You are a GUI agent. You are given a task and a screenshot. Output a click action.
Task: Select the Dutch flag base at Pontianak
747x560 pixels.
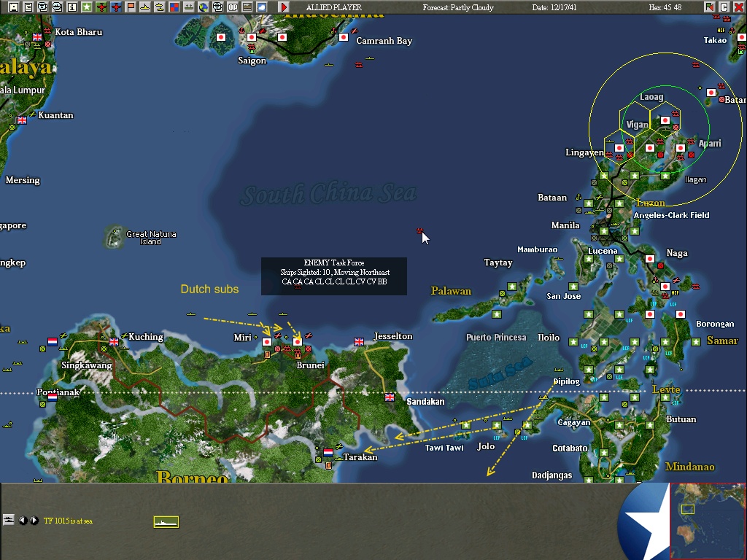coord(53,397)
